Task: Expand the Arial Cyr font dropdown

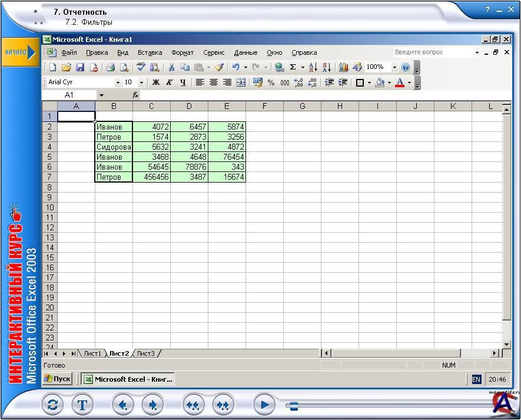Action: (118, 82)
